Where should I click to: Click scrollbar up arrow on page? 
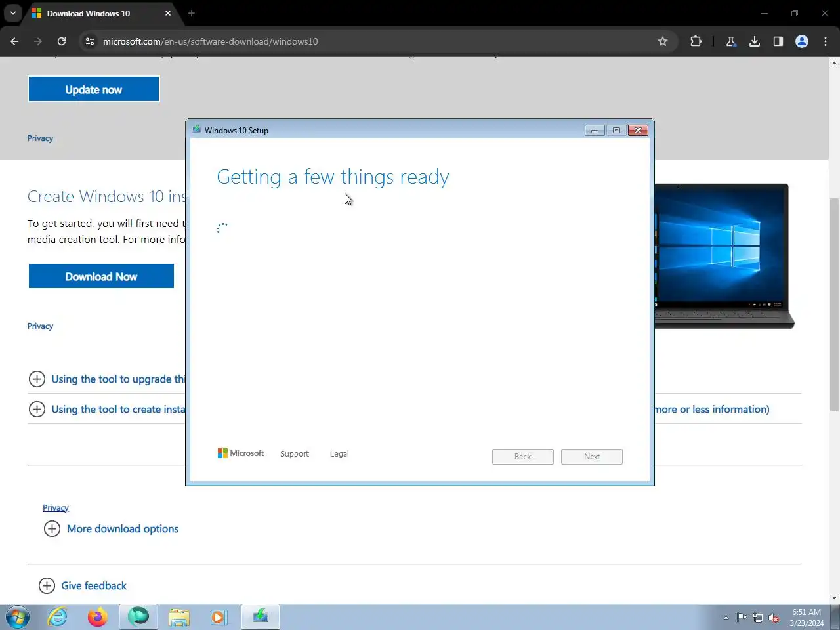point(834,63)
